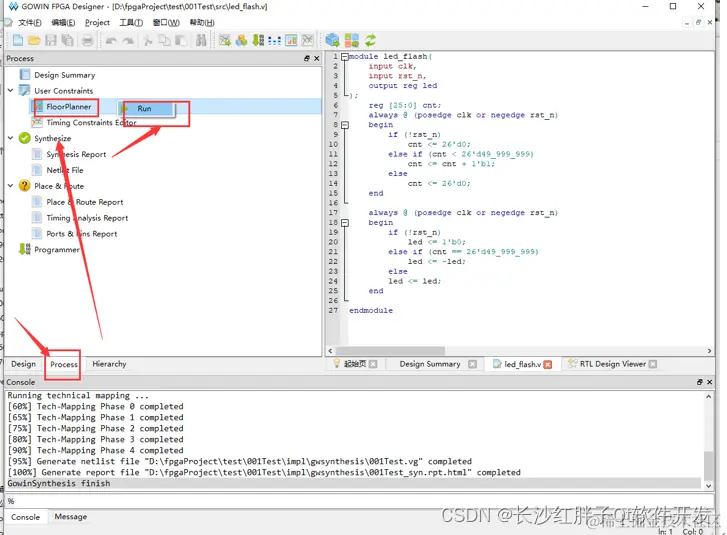Open the 工具(T) menu
Image resolution: width=727 pixels, height=535 pixels.
[131, 22]
